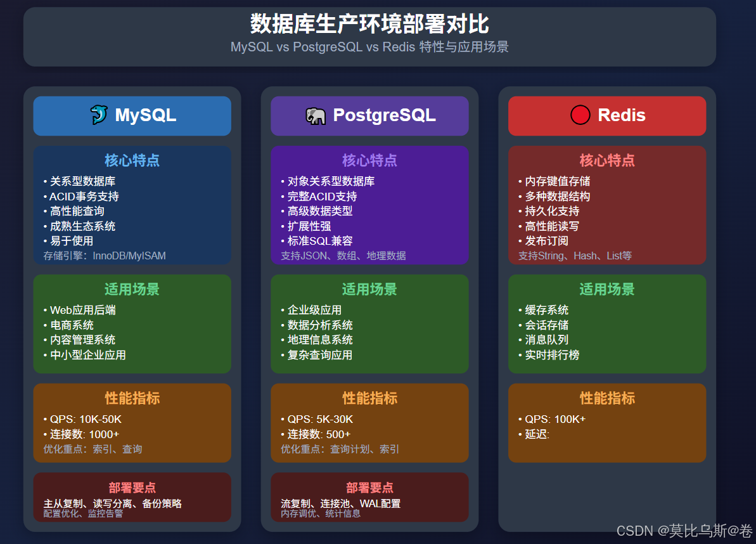Click 高性能查询 bullet item
The height and width of the screenshot is (544, 756).
tap(74, 211)
